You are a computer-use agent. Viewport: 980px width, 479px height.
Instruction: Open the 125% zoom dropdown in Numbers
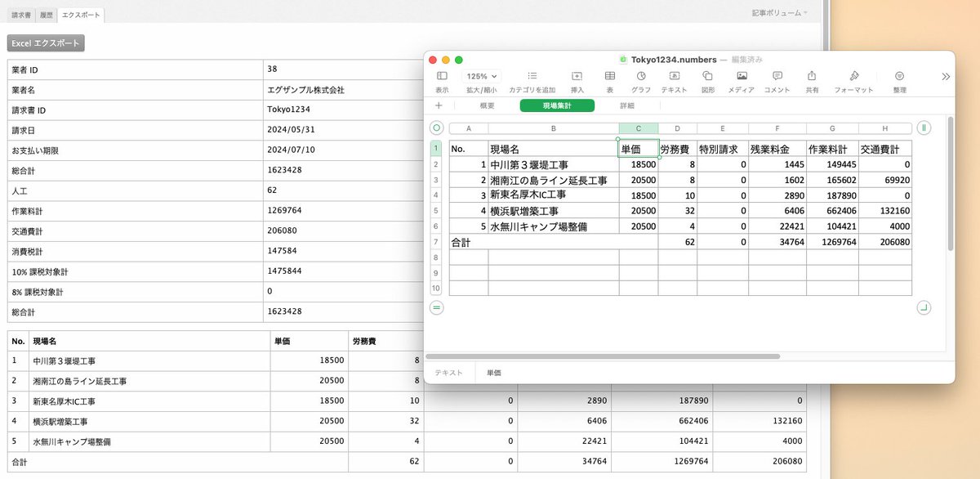click(482, 76)
